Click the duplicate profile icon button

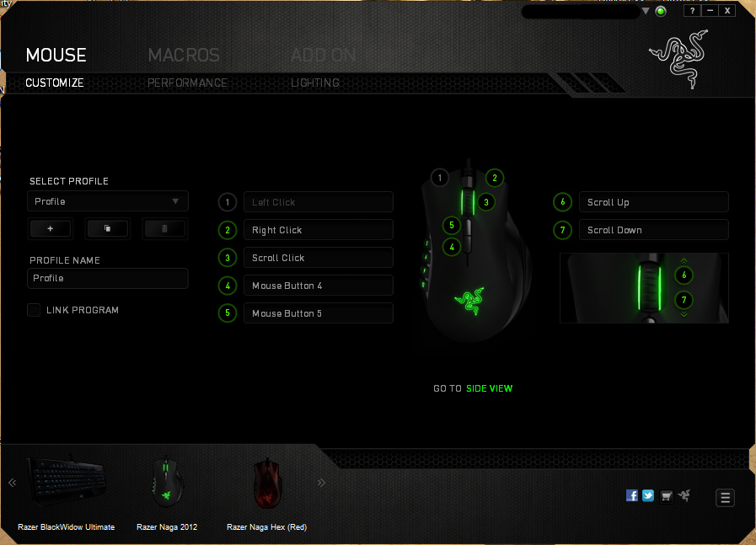107,228
